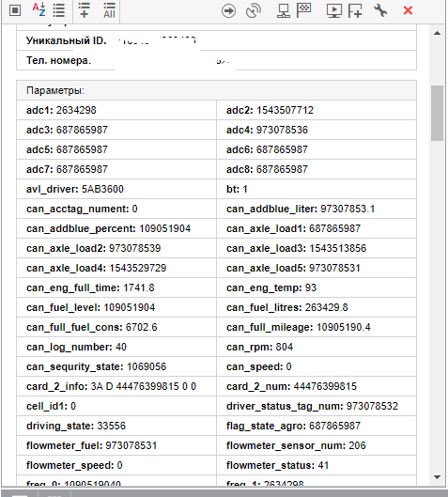Click the checkered finish flag icon
The image size is (448, 497).
click(304, 10)
